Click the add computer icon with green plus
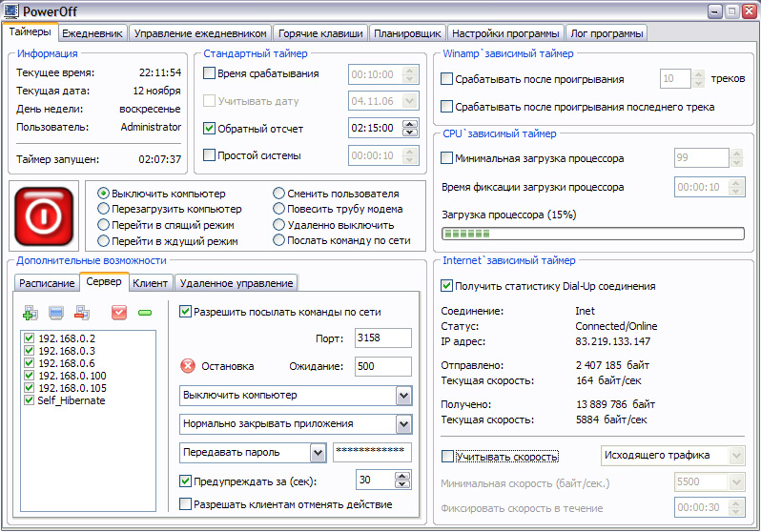The height and width of the screenshot is (532, 761). click(x=30, y=312)
